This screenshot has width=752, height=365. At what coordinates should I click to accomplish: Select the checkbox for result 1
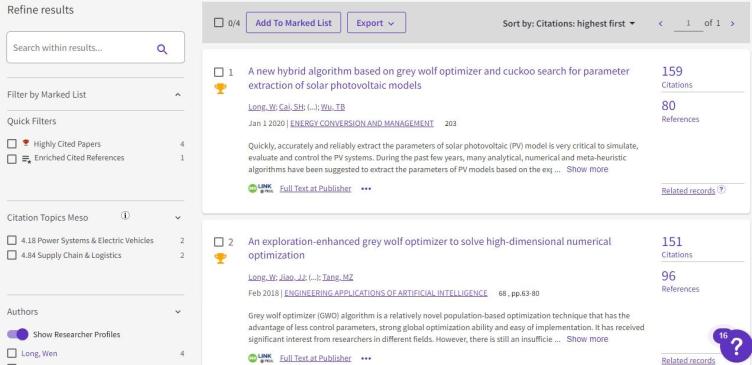pos(219,72)
